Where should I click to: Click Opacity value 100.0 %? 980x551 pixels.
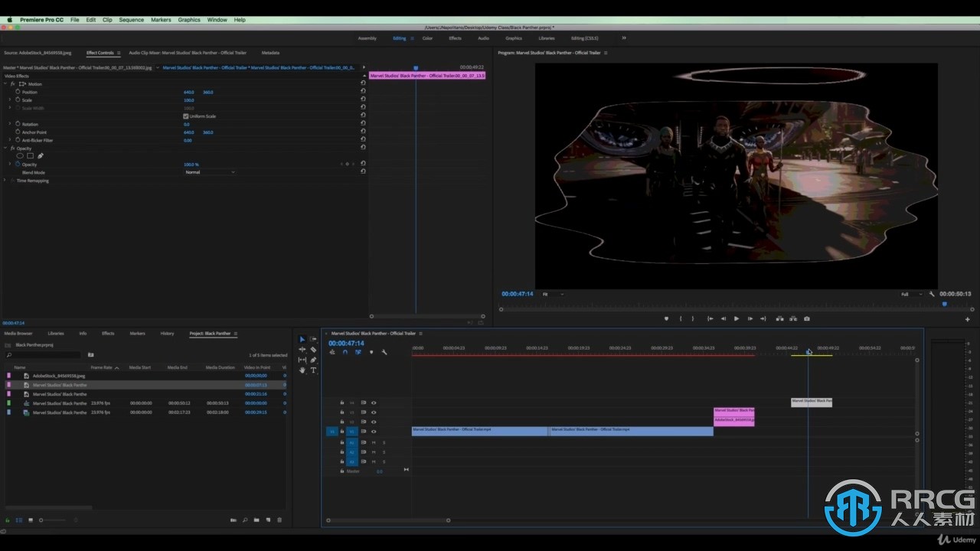(191, 165)
